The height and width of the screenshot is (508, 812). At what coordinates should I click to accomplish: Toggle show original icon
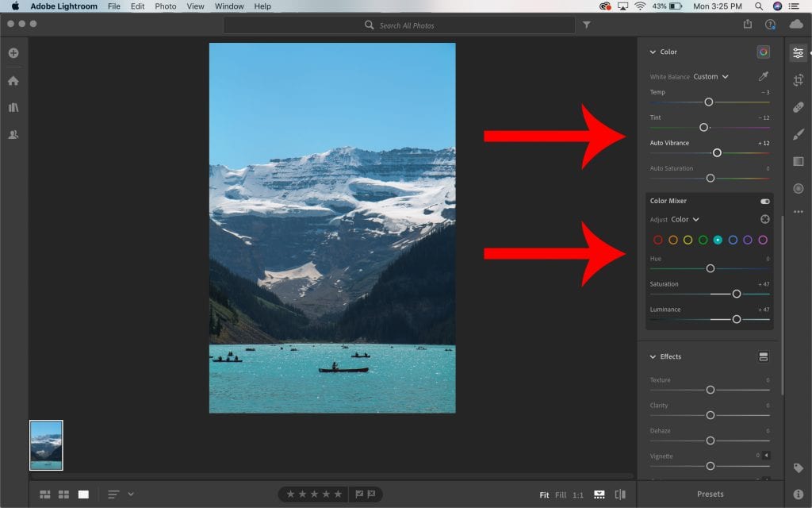(x=620, y=495)
